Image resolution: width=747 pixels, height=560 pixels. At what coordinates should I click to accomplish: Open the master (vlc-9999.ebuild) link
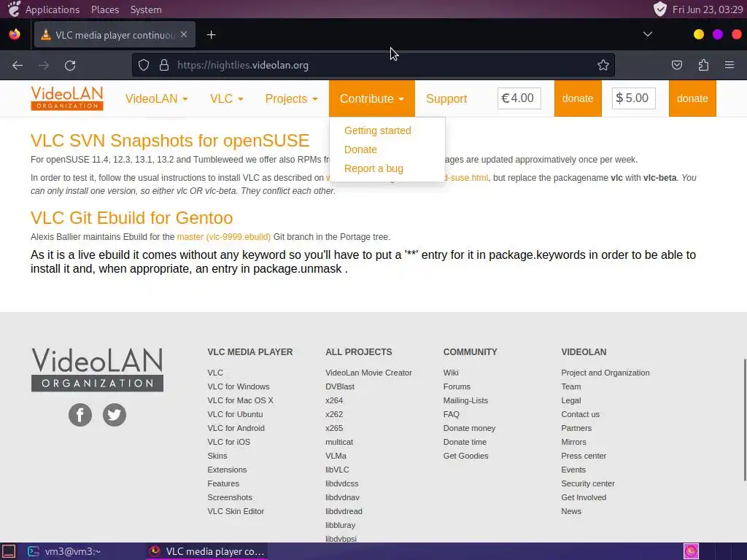[223, 237]
